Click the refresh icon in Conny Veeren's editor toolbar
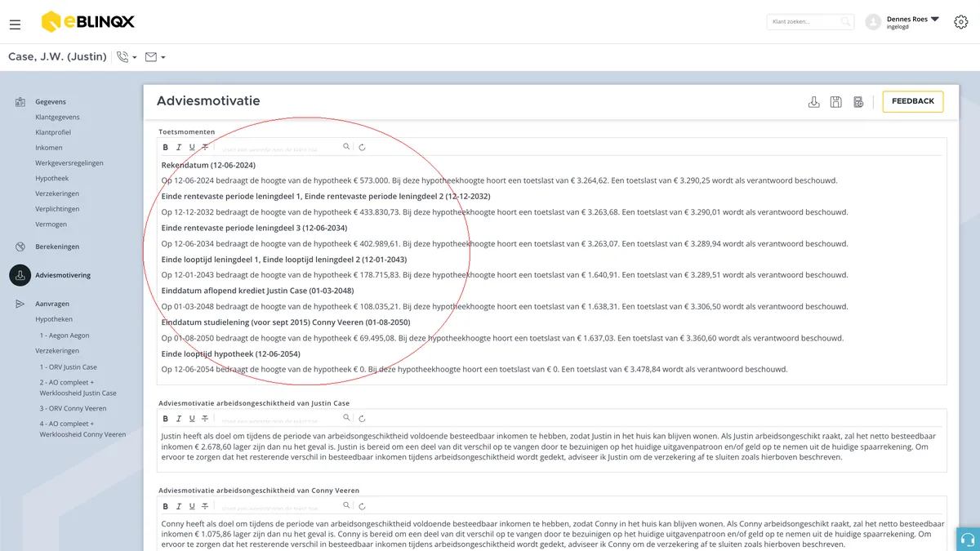 pyautogui.click(x=362, y=506)
